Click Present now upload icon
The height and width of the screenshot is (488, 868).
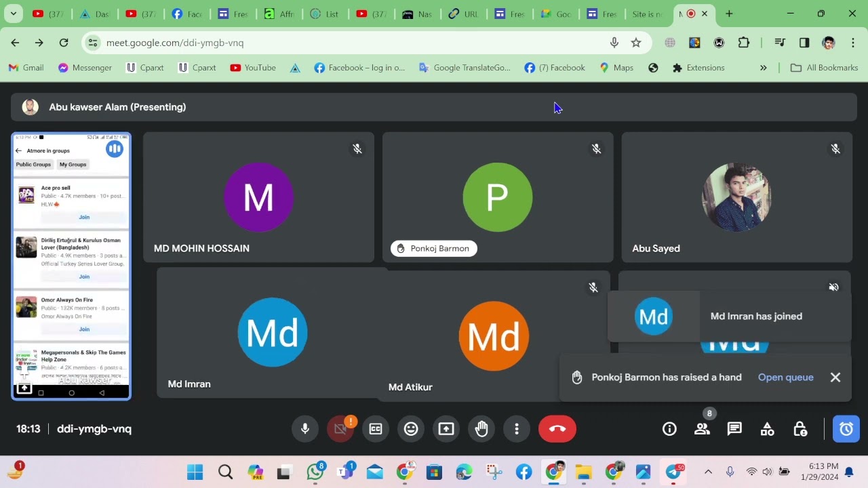446,429
